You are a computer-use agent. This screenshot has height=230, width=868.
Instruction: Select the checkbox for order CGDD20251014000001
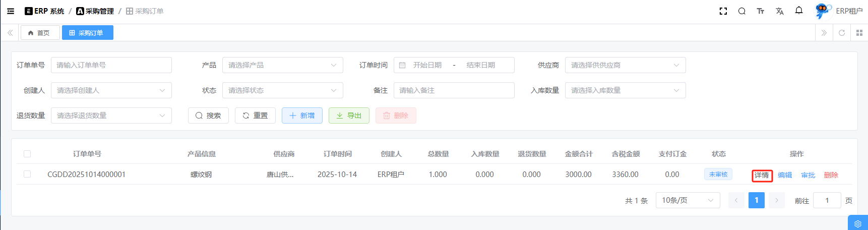click(x=27, y=174)
